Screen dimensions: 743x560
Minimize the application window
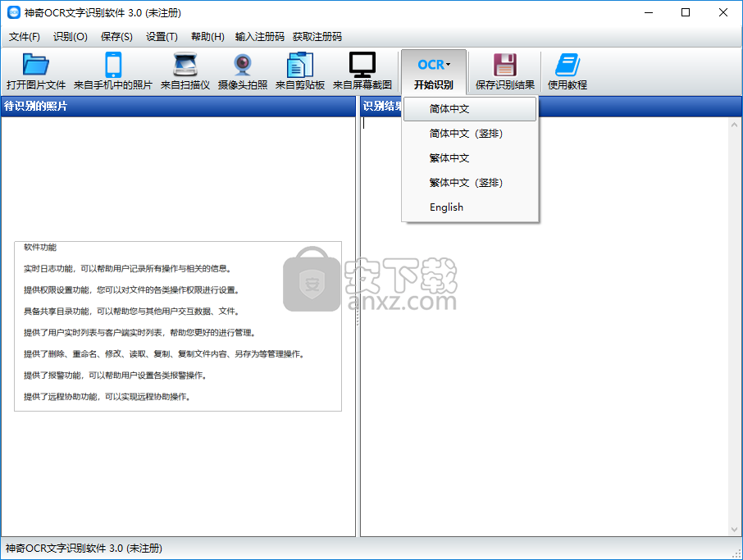[x=649, y=13]
